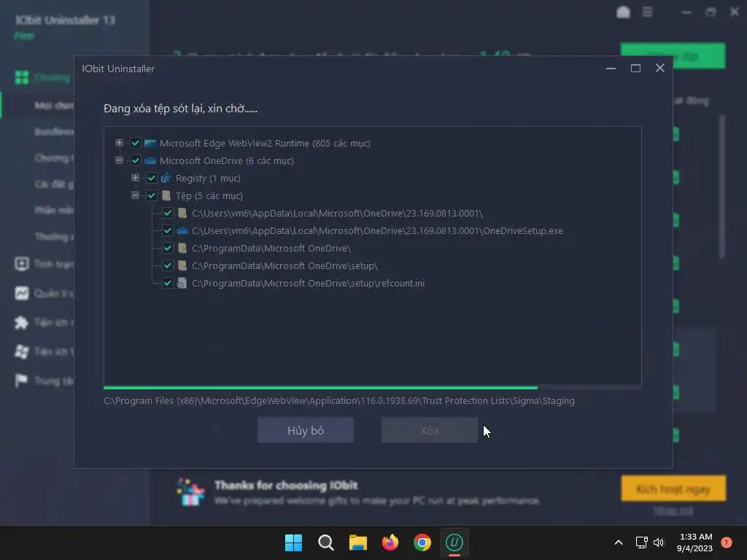
Task: Open the notification badge in system tray
Action: (x=727, y=542)
